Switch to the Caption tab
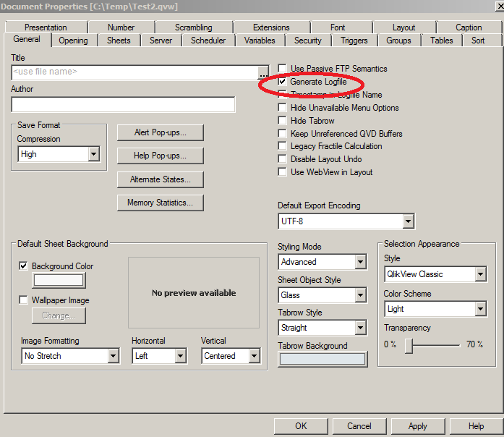This screenshot has width=504, height=437. [x=469, y=27]
